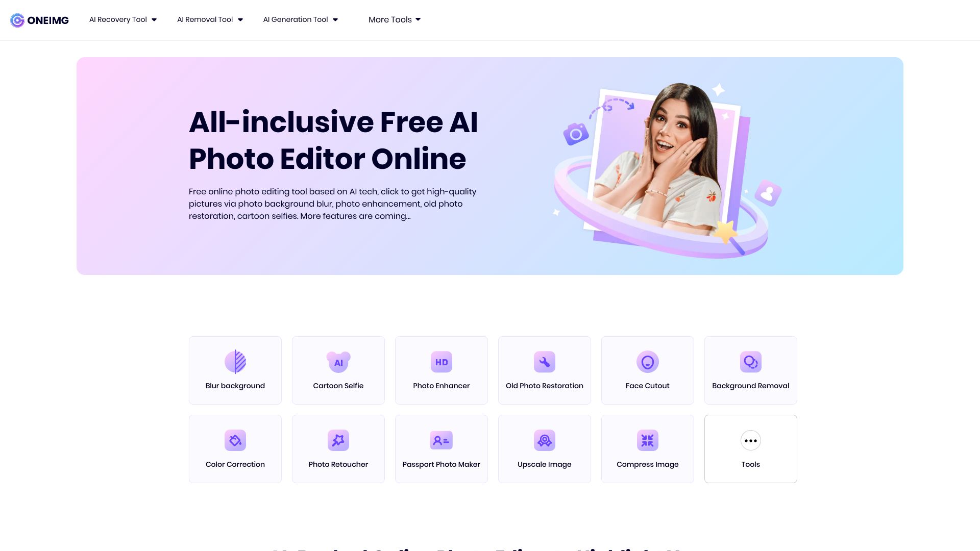
Task: Click the Tools ellipsis card
Action: pyautogui.click(x=750, y=448)
